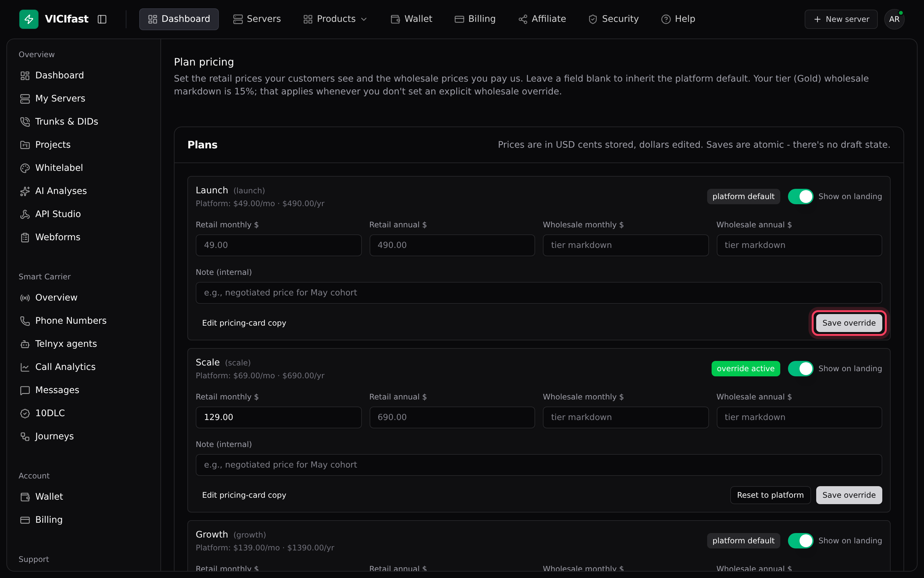Expand the Products dropdown in top navigation
Screen dimensions: 924x578
coord(335,19)
